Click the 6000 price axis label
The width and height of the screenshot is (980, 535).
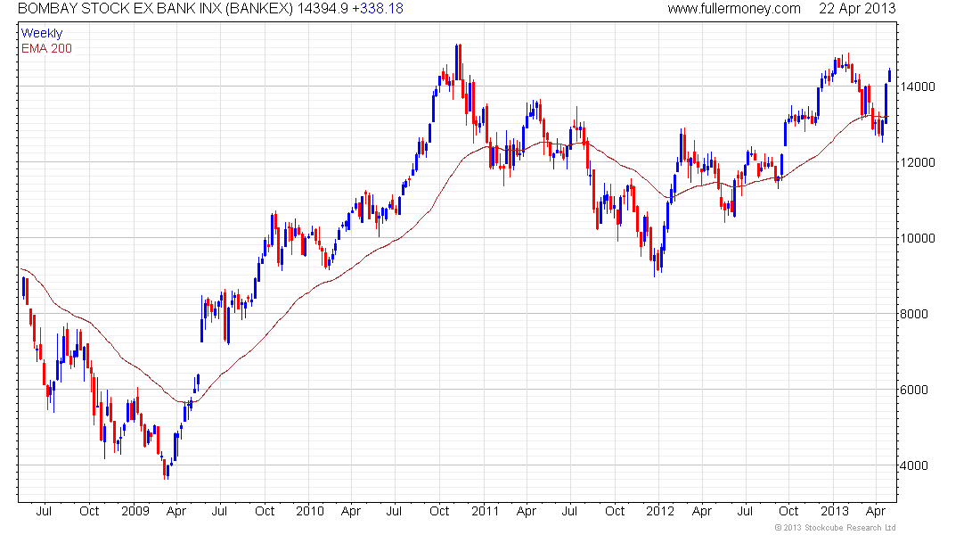click(x=914, y=390)
